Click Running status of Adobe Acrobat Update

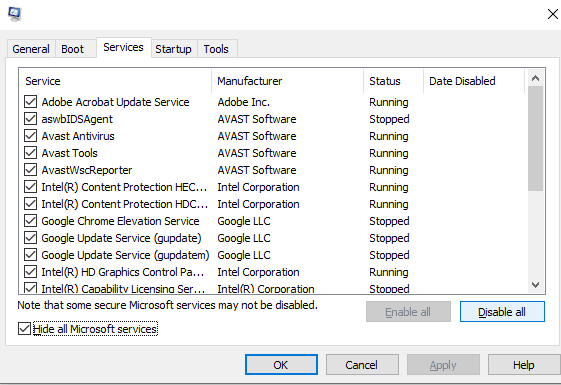(x=389, y=102)
